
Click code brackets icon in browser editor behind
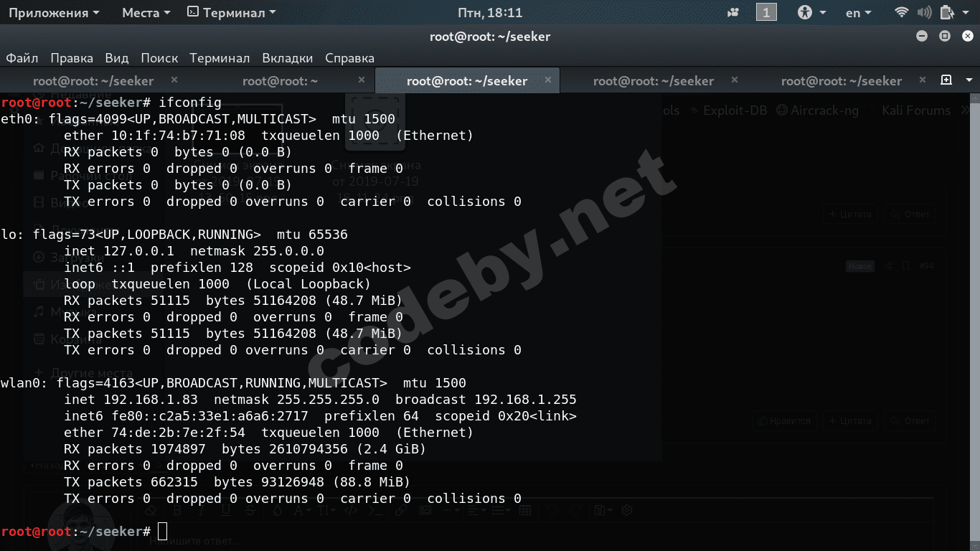[351, 510]
